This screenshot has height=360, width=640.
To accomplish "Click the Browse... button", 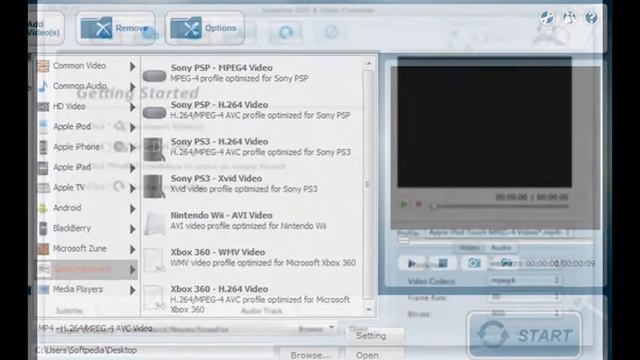I will click(310, 355).
